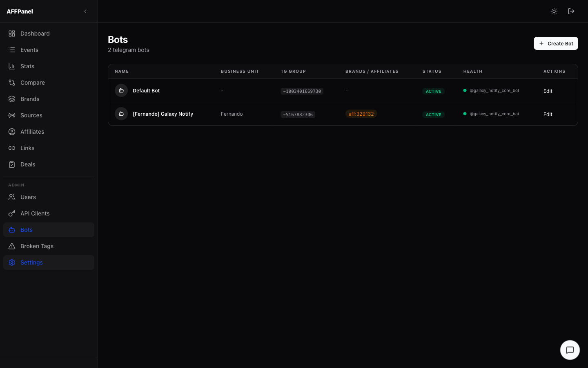Select the Stats chart icon in sidebar

12,66
